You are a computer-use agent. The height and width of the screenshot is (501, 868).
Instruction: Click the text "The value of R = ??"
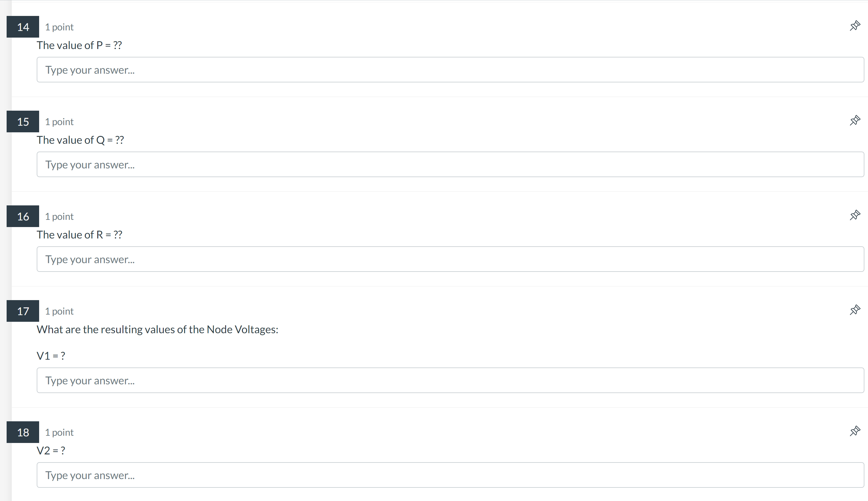point(79,235)
